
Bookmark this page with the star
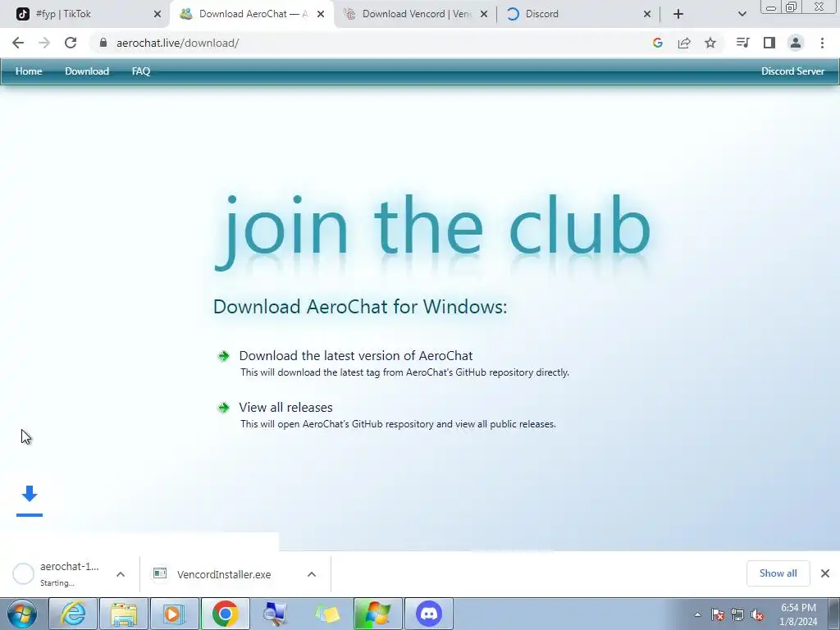(710, 43)
